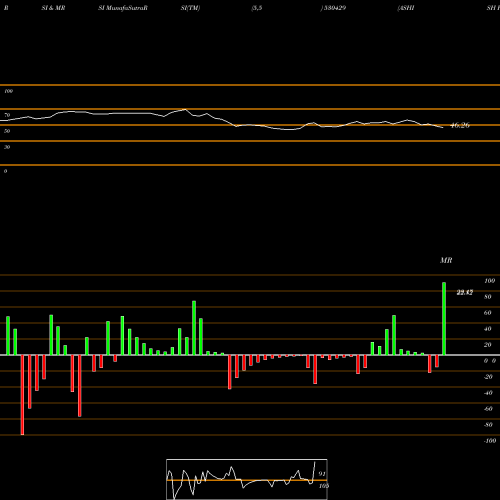Click the RSI axis label 30

[7, 147]
